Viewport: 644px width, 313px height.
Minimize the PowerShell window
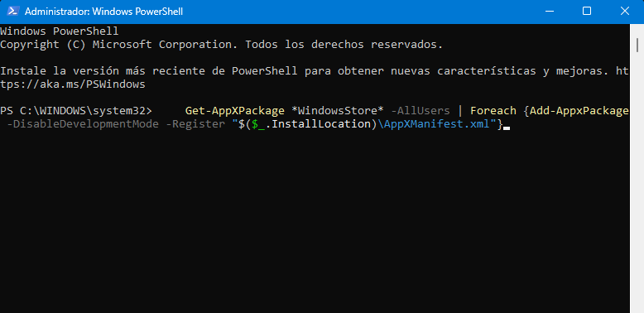pyautogui.click(x=549, y=12)
